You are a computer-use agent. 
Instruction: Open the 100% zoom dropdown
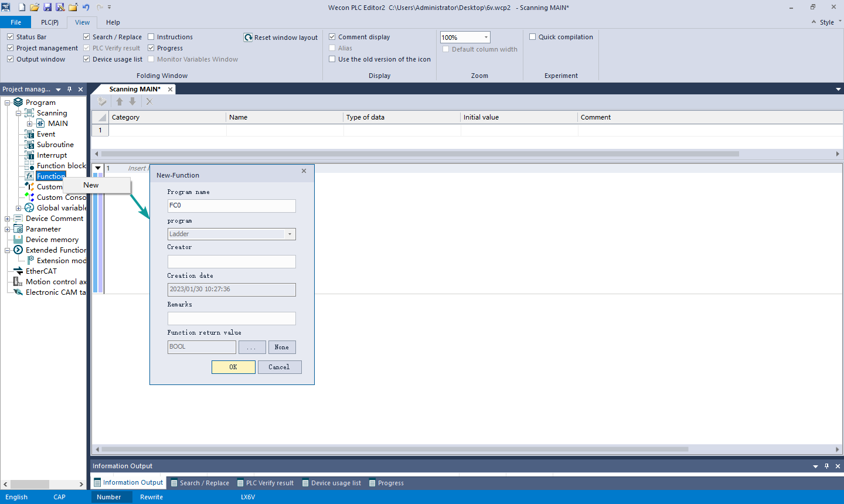click(x=486, y=38)
